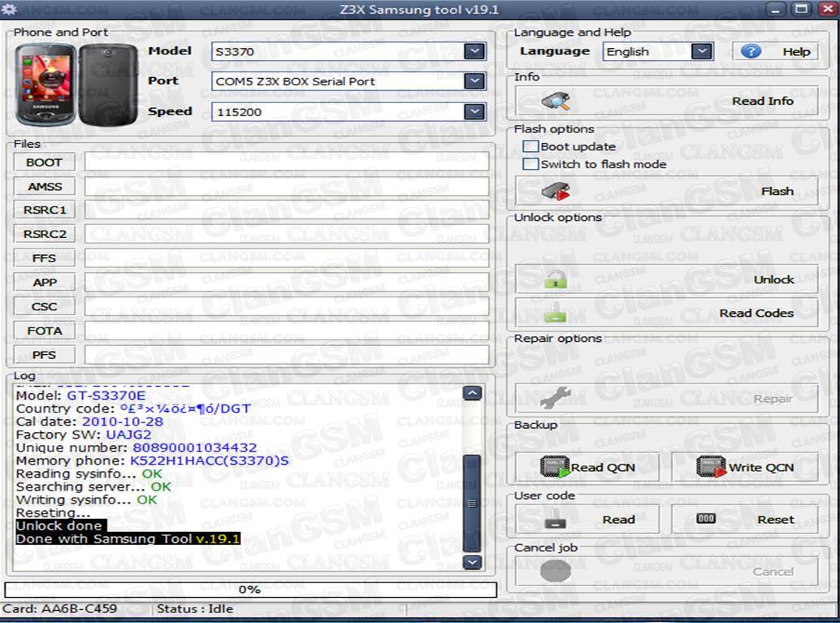Click the AMSS file path field

pyautogui.click(x=287, y=187)
